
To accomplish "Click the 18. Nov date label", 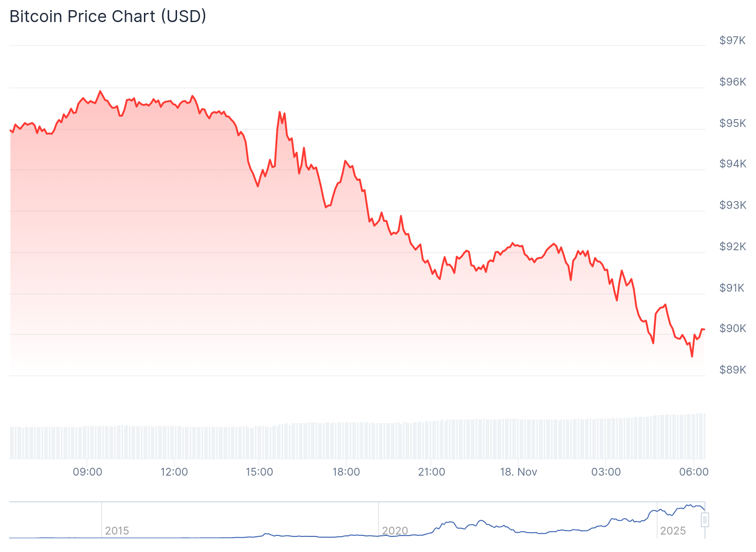I will click(x=518, y=472).
